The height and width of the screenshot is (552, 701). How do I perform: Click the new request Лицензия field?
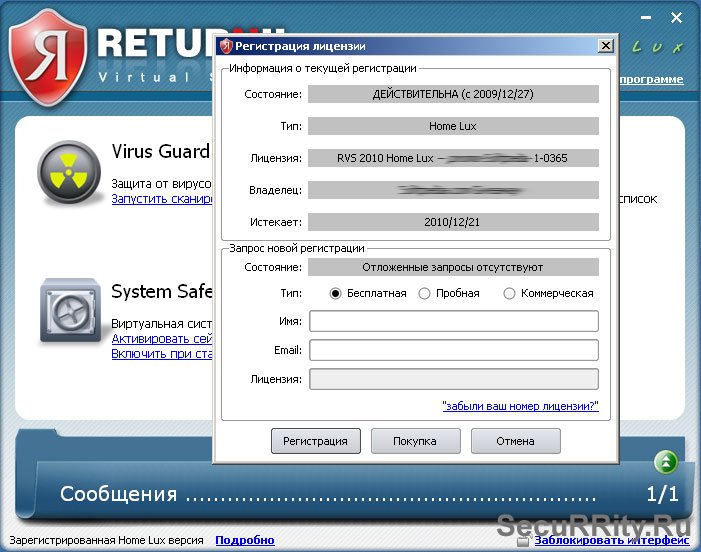pyautogui.click(x=454, y=379)
